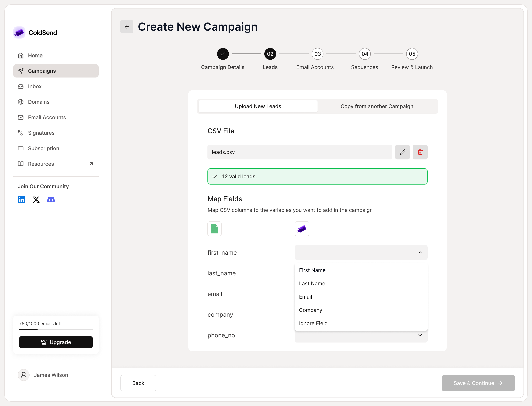Collapse the first_name mapping dropdown
Screen dimensions: 532x406
[x=420, y=252]
